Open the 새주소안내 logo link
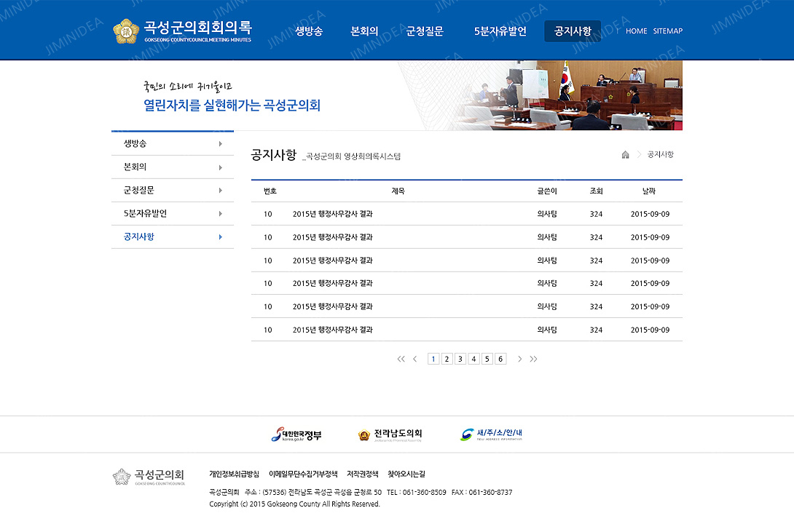Image resolution: width=794 pixels, height=532 pixels. click(x=491, y=434)
